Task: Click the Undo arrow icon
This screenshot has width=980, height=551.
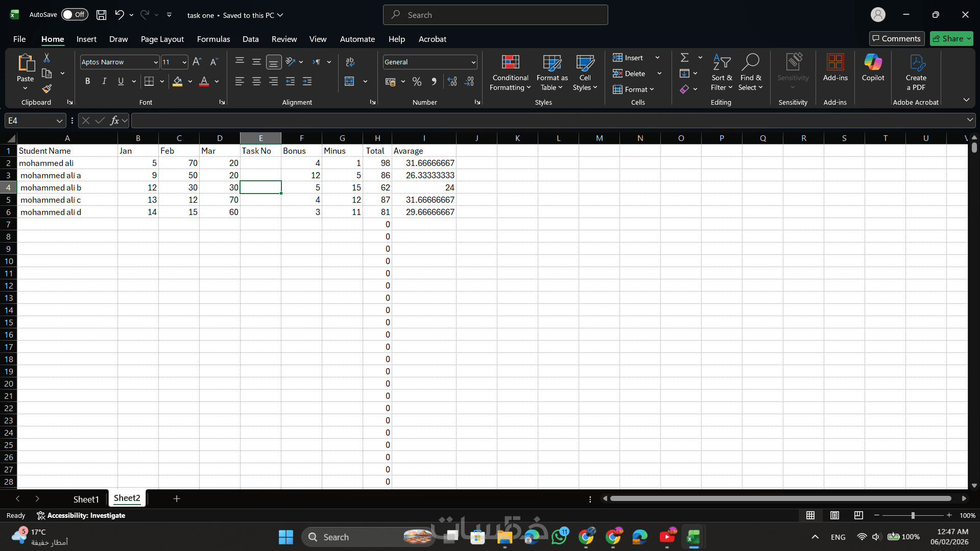Action: pos(119,15)
